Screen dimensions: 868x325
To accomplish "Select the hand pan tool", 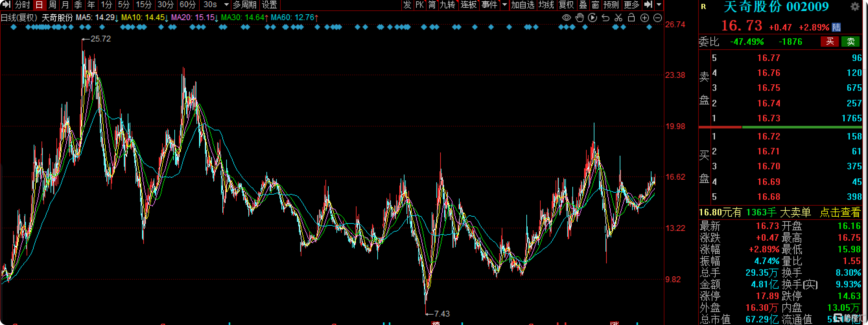I will tap(580, 18).
